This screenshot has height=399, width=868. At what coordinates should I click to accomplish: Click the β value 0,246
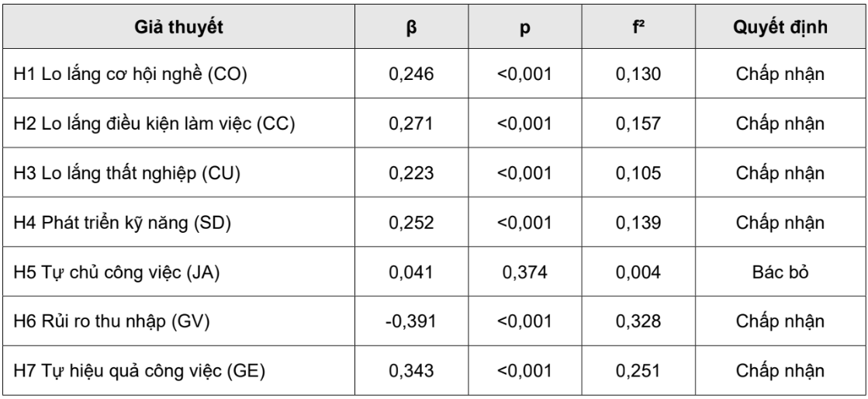[411, 74]
